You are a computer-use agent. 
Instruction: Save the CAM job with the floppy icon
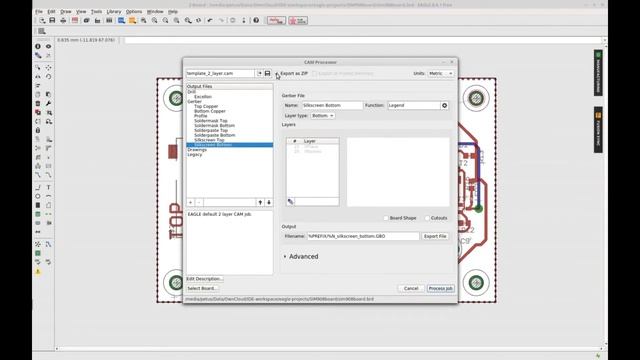point(267,73)
